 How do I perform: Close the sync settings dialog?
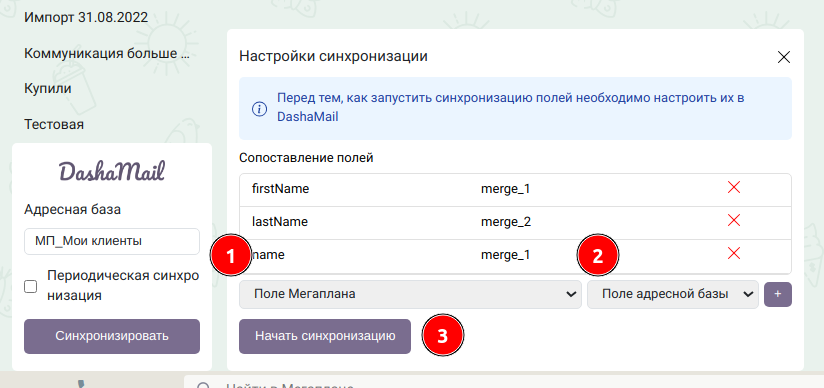click(x=784, y=57)
